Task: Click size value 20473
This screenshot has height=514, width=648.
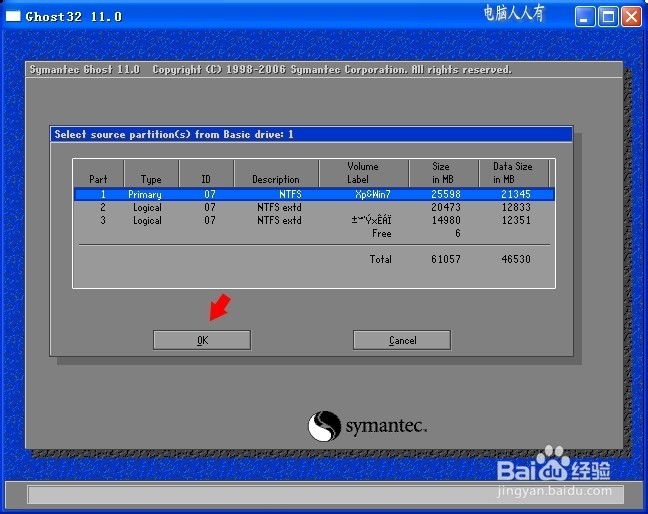Action: pos(446,207)
